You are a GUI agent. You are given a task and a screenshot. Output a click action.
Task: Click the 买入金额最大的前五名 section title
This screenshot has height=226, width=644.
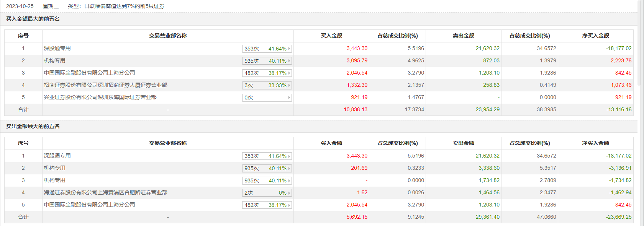point(33,19)
